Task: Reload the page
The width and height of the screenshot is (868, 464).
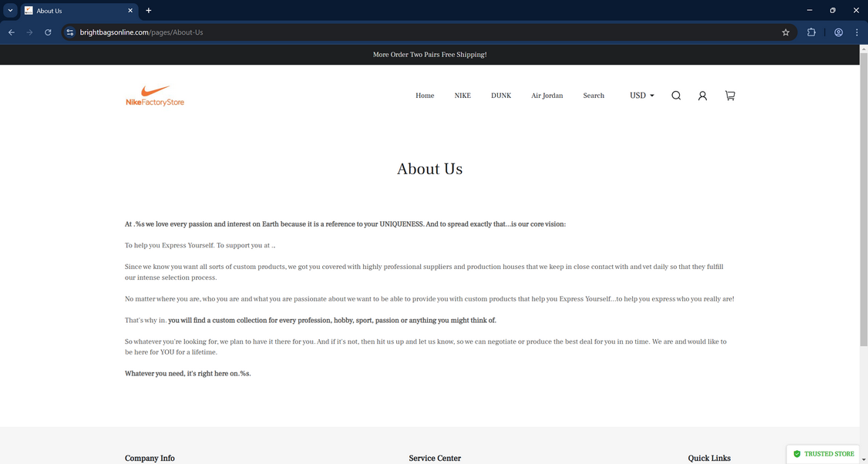Action: [x=48, y=32]
